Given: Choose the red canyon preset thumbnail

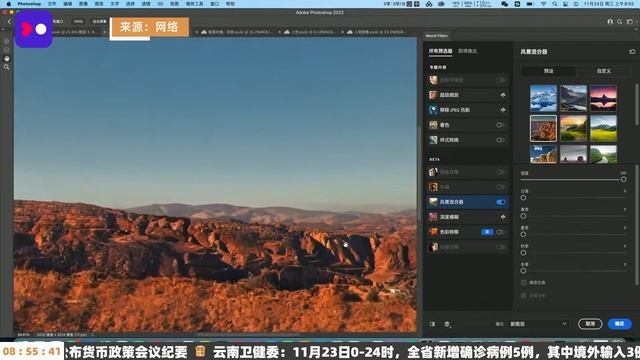Looking at the screenshot, I should point(543,129).
